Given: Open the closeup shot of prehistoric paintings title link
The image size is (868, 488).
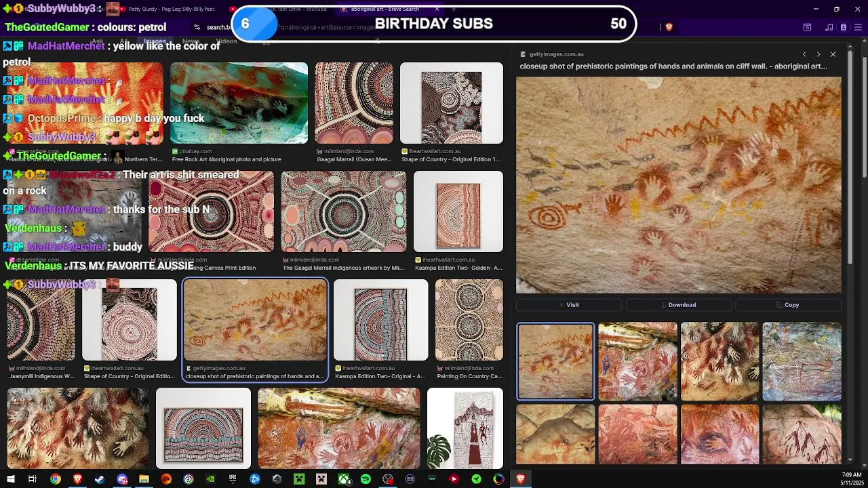Looking at the screenshot, I should [x=673, y=66].
